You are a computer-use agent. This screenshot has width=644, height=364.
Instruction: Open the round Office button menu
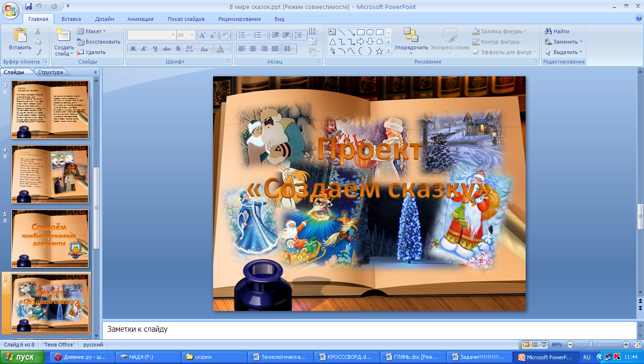point(10,10)
